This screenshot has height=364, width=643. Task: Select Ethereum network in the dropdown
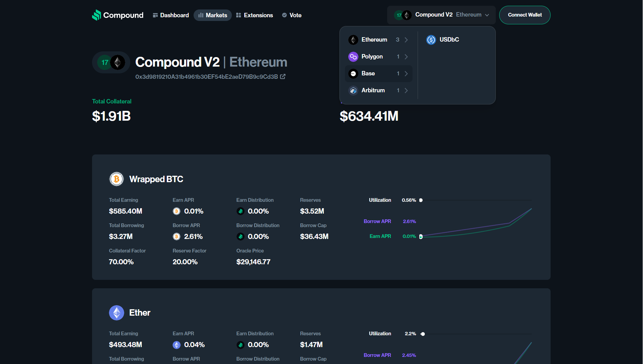point(378,40)
